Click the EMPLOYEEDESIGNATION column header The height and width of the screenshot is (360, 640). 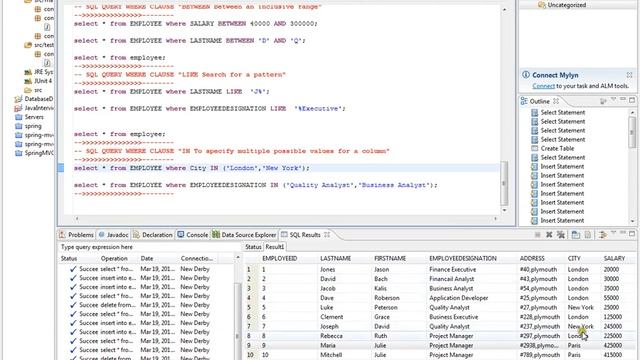[463, 258]
